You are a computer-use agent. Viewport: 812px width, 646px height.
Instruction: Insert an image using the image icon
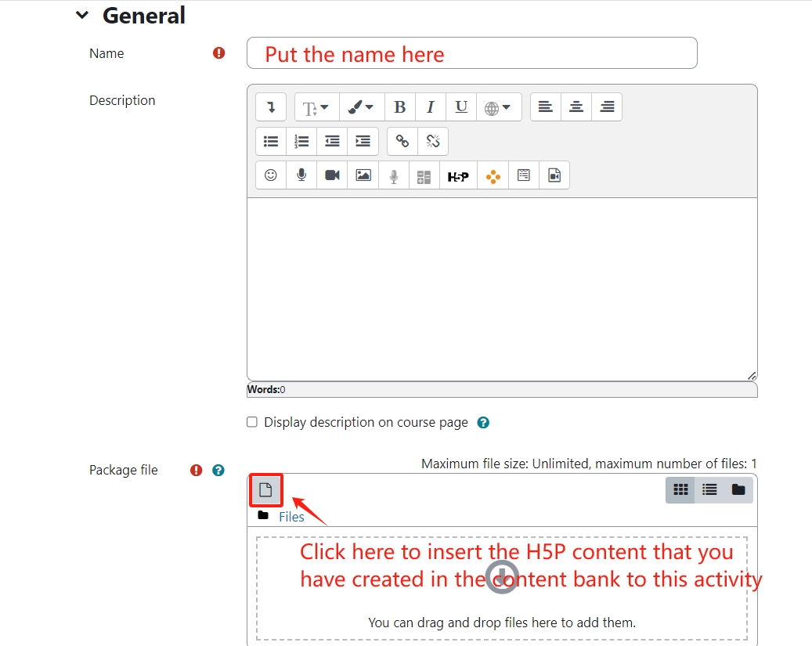(363, 175)
